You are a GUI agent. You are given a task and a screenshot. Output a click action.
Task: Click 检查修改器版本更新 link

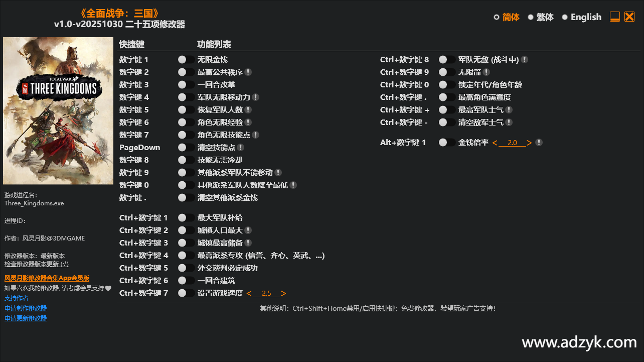(x=36, y=264)
